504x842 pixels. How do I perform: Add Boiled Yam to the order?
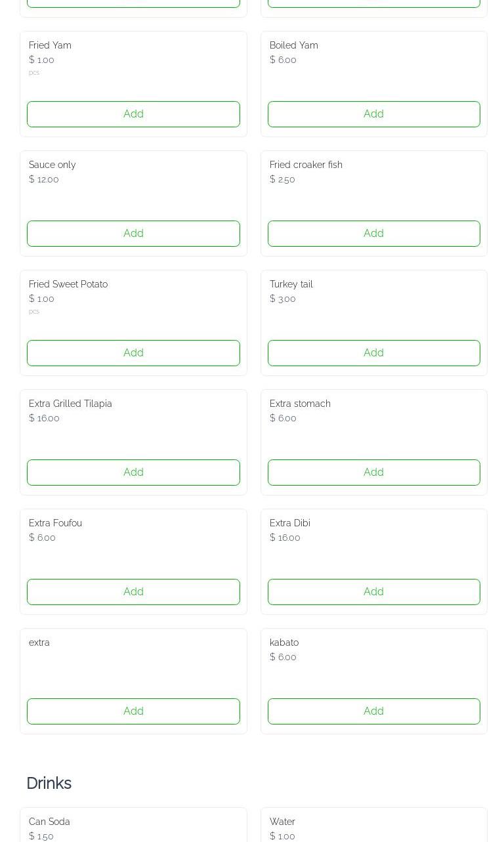tap(373, 114)
